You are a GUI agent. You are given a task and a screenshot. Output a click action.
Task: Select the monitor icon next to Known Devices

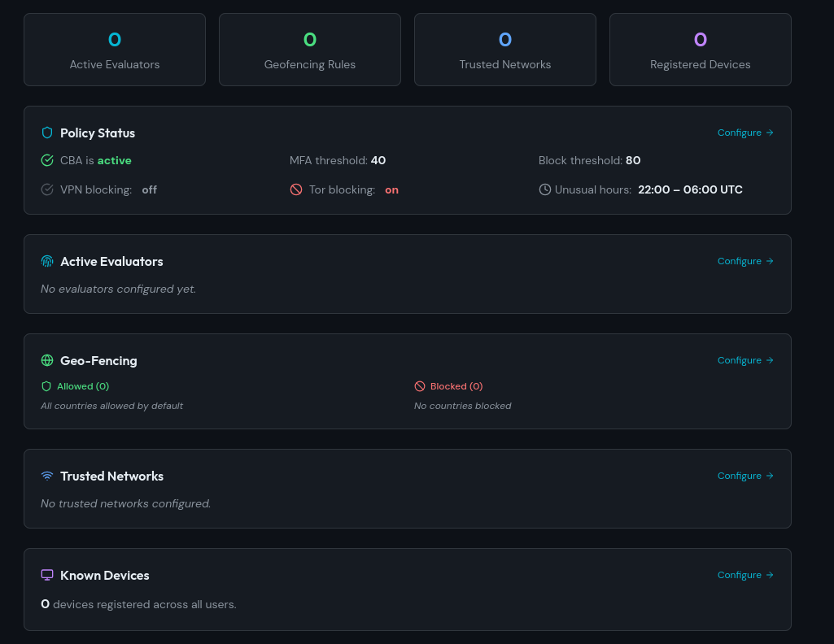tap(46, 575)
